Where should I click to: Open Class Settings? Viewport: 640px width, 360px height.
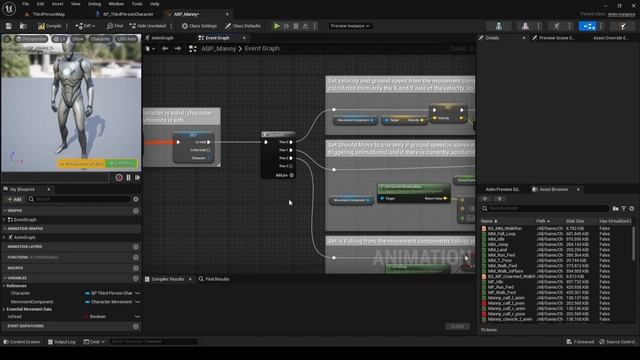[x=199, y=26]
